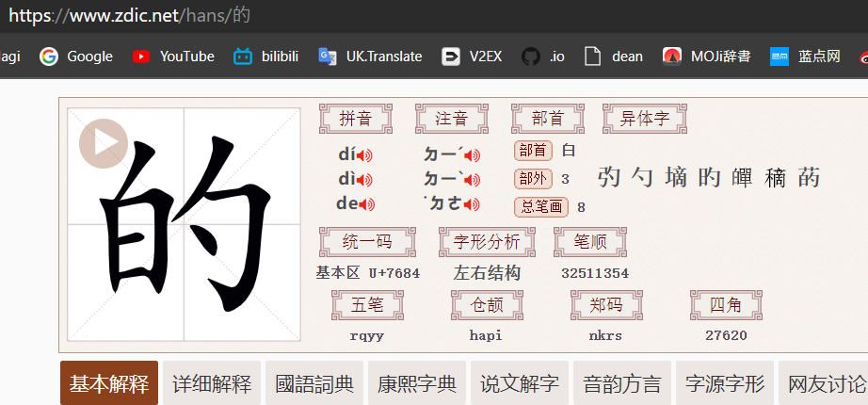Click the small 部首 tag
868x405 pixels.
point(534,150)
